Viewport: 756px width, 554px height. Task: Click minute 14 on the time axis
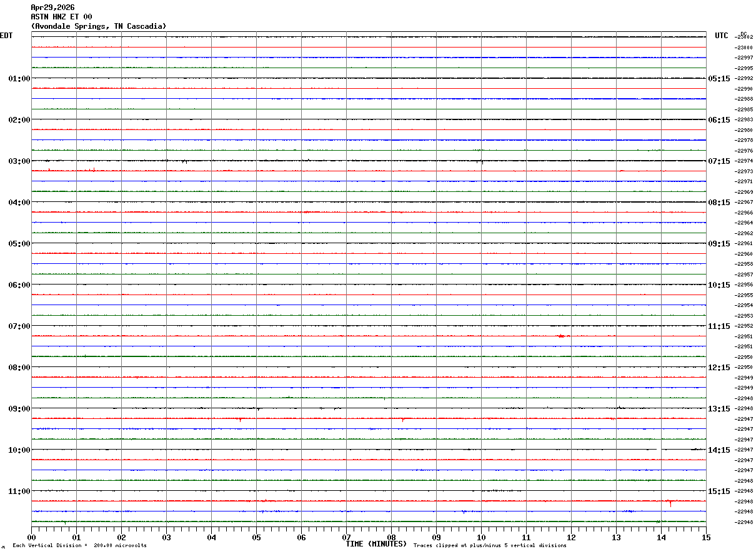pos(661,537)
